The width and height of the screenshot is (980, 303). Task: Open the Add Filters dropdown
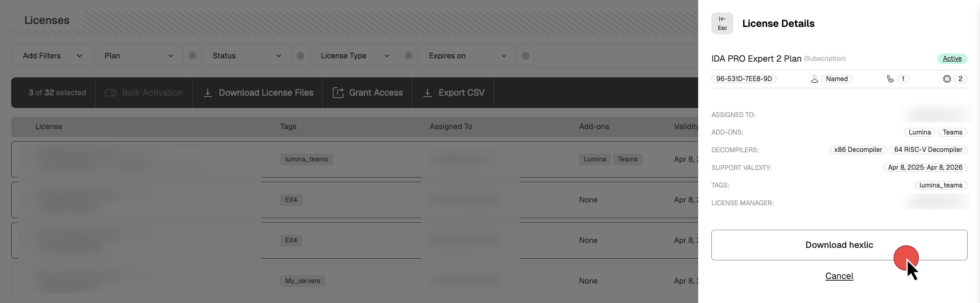point(53,56)
